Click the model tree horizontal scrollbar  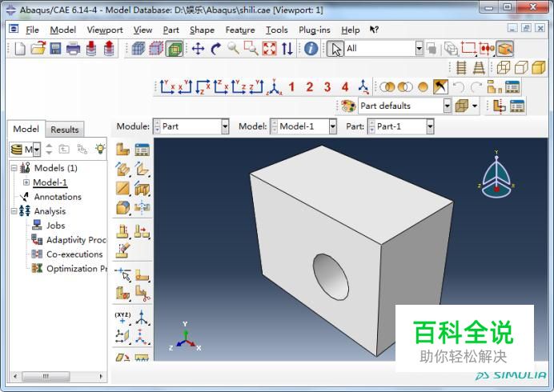(x=46, y=377)
